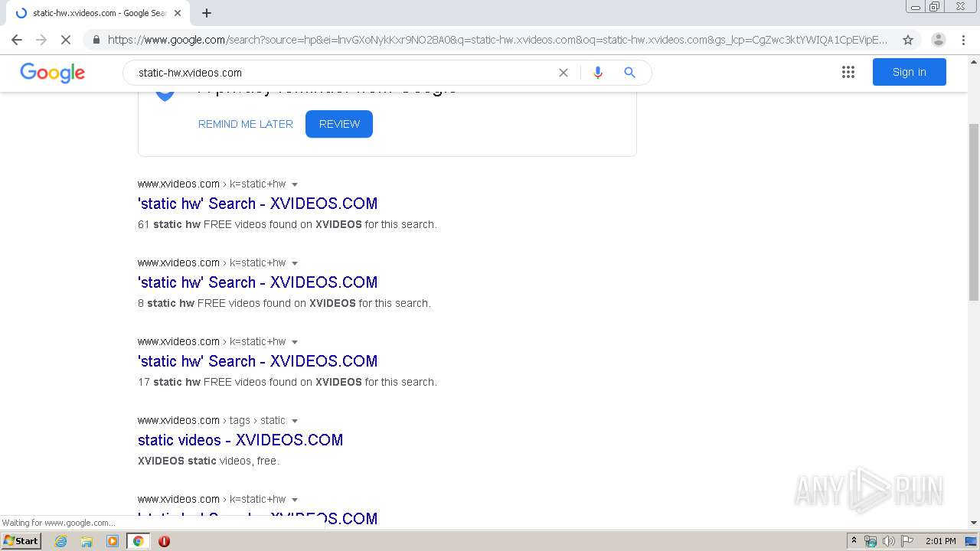
Task: Click taskbar clock 2:01 PM
Action: [940, 541]
